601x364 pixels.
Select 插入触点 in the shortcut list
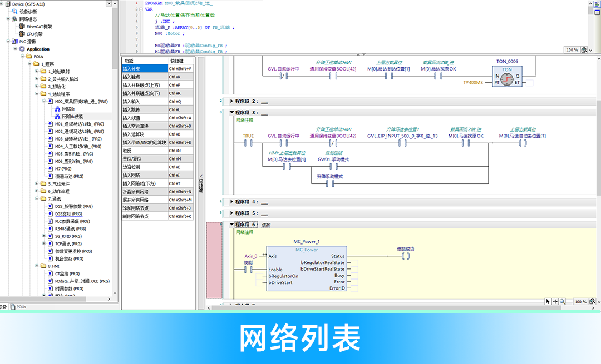[144, 77]
